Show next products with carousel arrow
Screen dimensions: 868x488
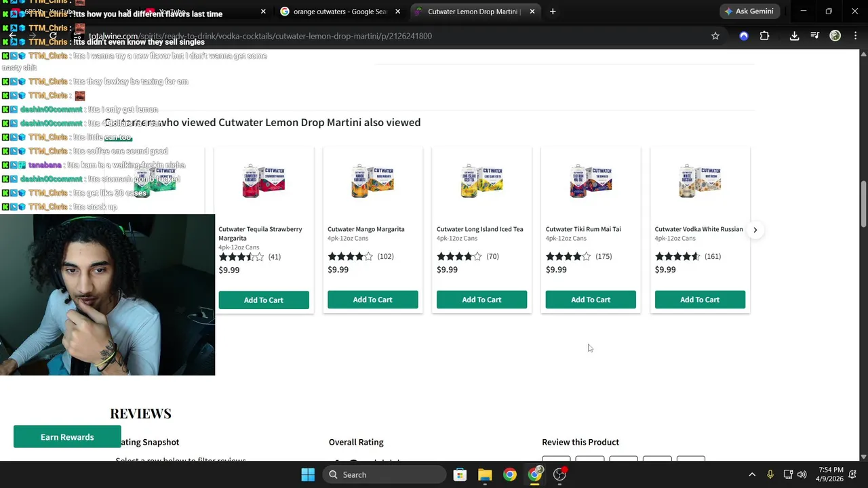(755, 230)
